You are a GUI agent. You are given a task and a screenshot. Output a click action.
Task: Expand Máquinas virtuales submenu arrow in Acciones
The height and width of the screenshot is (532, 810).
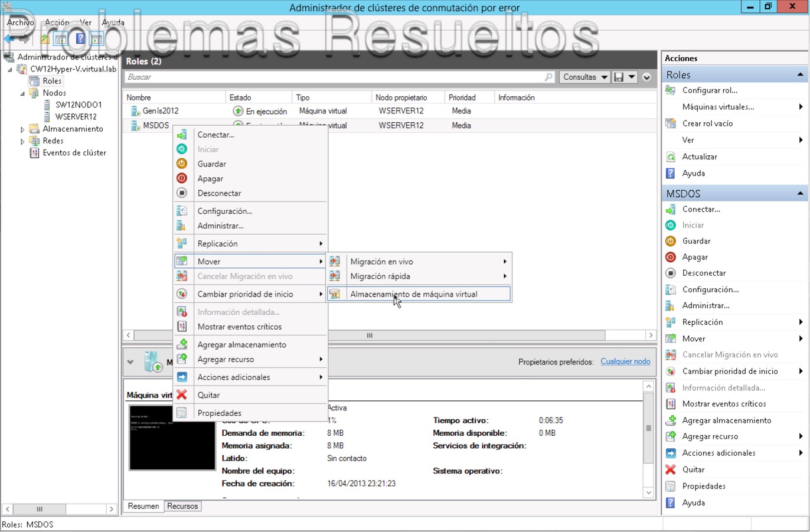(x=801, y=107)
